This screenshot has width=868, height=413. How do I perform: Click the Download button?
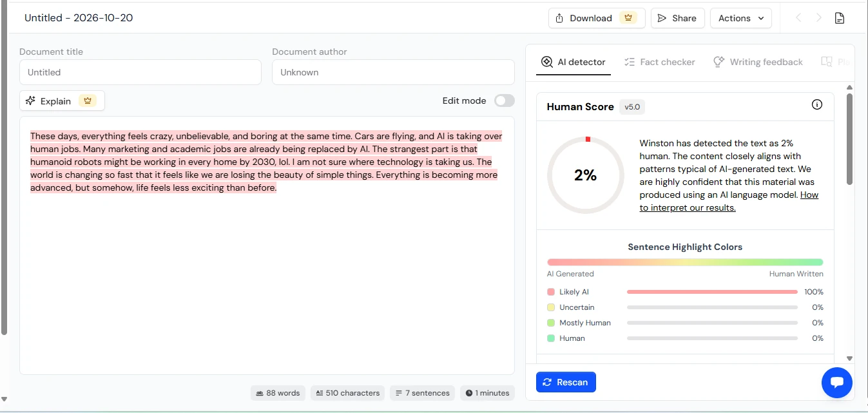pos(596,18)
